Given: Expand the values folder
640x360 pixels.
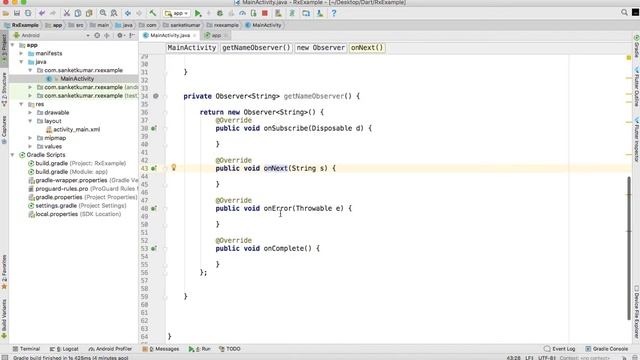Looking at the screenshot, I should coord(30,147).
